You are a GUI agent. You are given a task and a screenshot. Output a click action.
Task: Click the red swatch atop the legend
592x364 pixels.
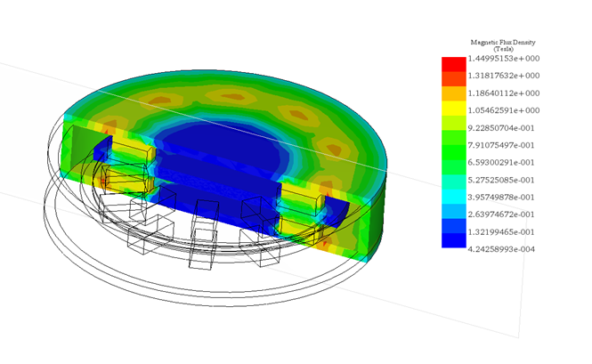pos(453,65)
